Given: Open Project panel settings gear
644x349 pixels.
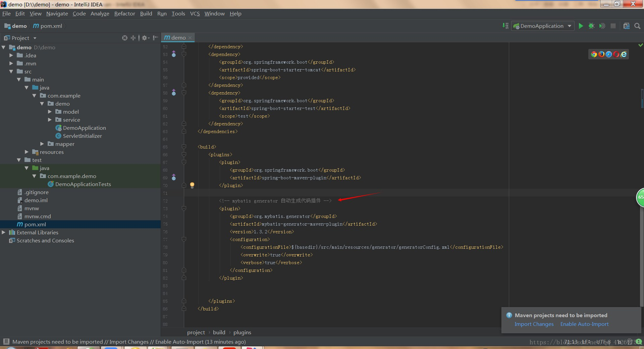Looking at the screenshot, I should 145,38.
